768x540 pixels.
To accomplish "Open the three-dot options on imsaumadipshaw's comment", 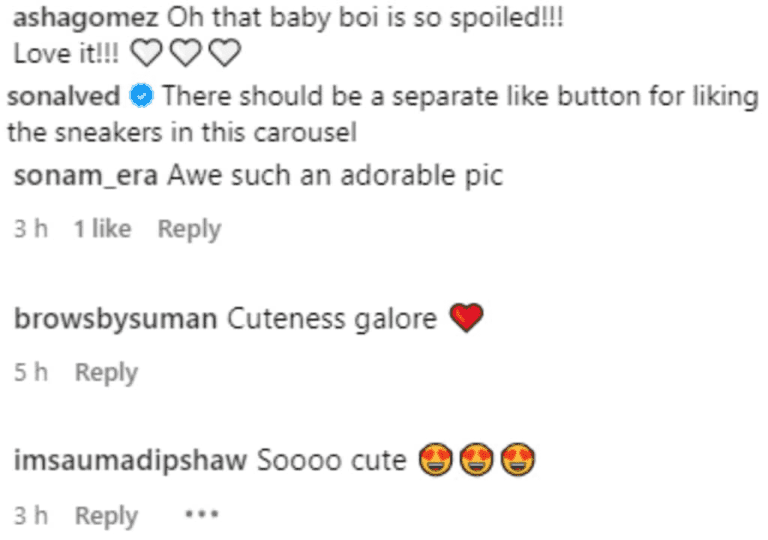I will coord(201,516).
